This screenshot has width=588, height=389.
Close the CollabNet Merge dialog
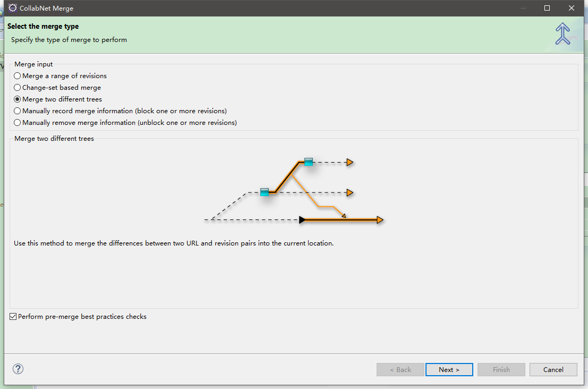point(572,8)
